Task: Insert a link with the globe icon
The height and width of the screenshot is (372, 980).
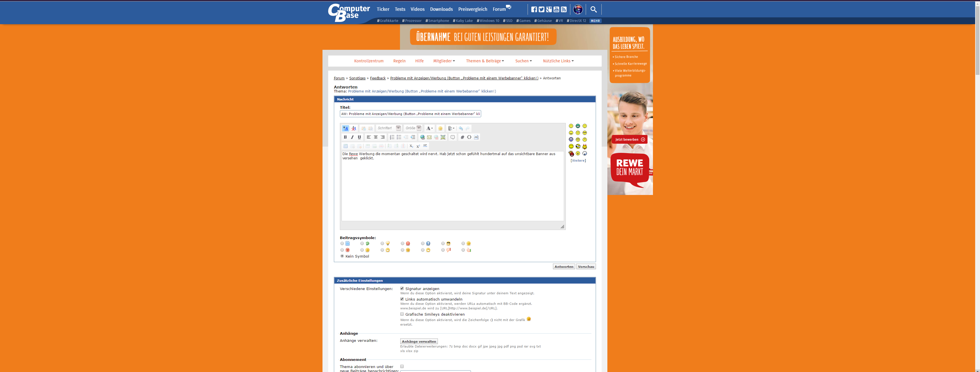Action: (422, 137)
